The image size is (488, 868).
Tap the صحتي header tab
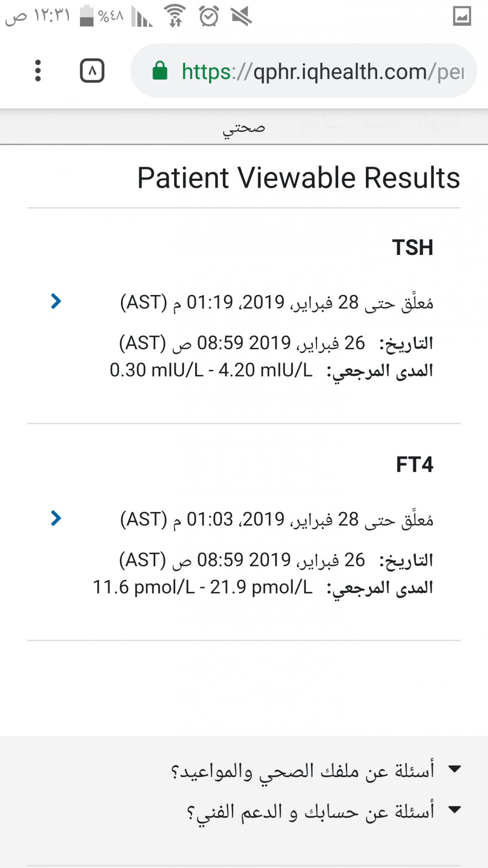click(x=244, y=128)
